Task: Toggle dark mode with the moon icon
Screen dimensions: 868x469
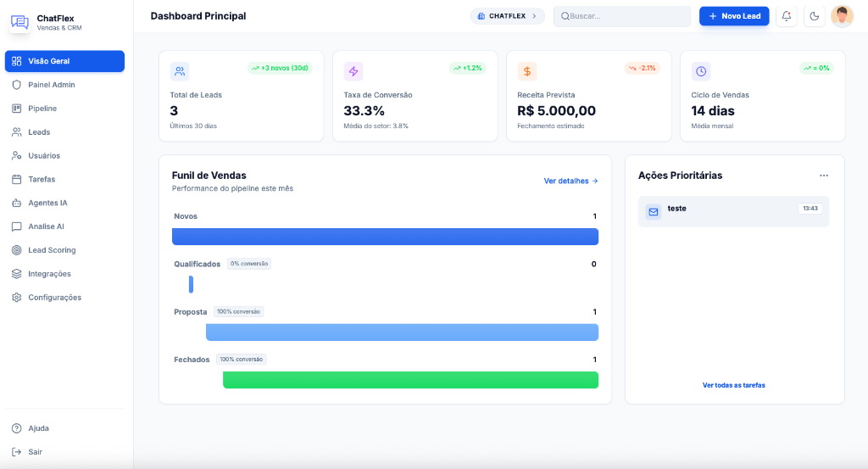Action: click(815, 16)
